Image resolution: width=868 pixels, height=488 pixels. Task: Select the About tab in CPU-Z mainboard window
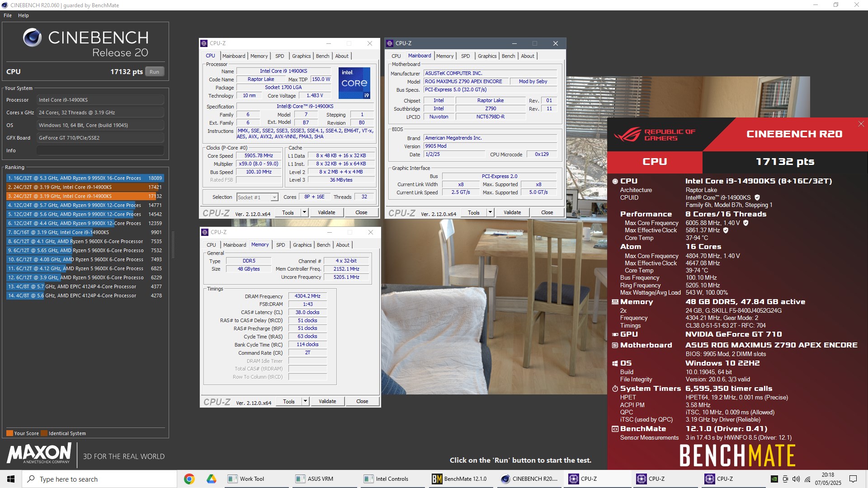click(x=528, y=56)
